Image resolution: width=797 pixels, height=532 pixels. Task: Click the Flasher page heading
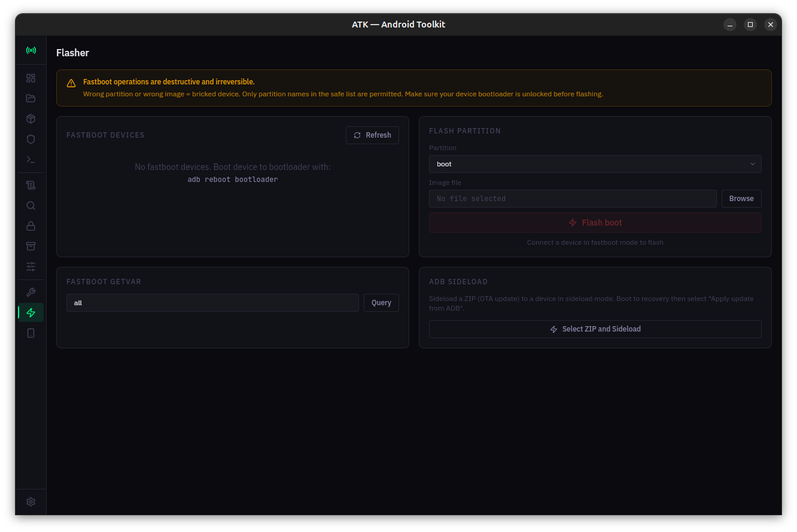(72, 53)
